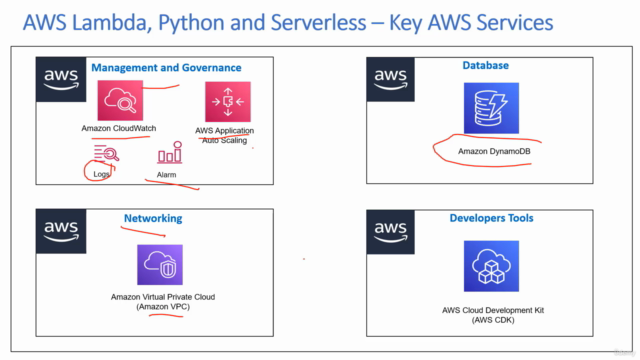
Task: Click the AWS logo in Database box
Action: (391, 79)
